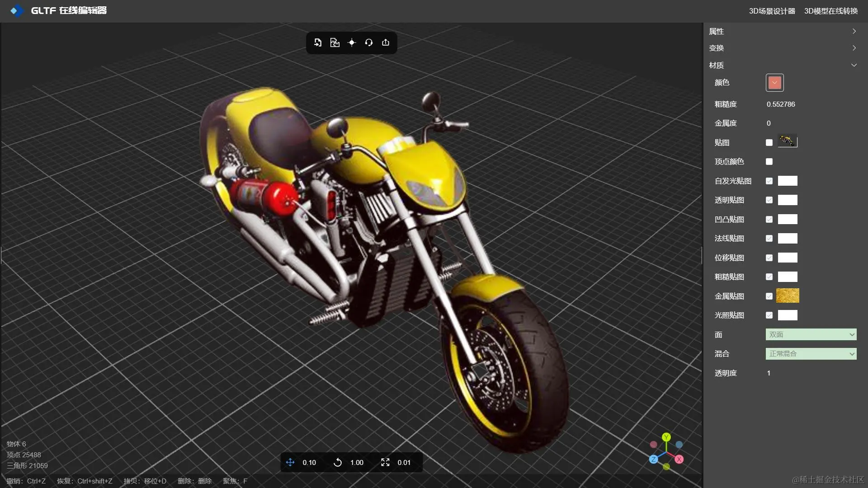Screen dimensions: 868x488
Task: Click the GLTF 在线编辑器 logo title
Action: [x=68, y=10]
